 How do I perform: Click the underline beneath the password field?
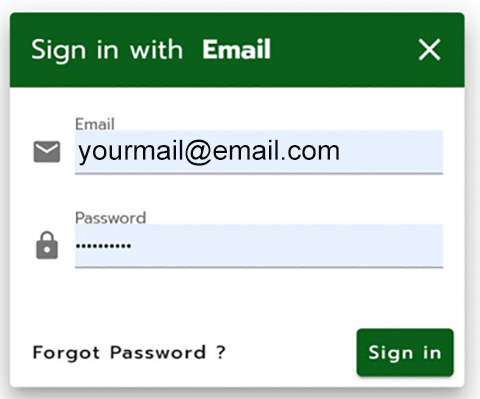pyautogui.click(x=259, y=267)
